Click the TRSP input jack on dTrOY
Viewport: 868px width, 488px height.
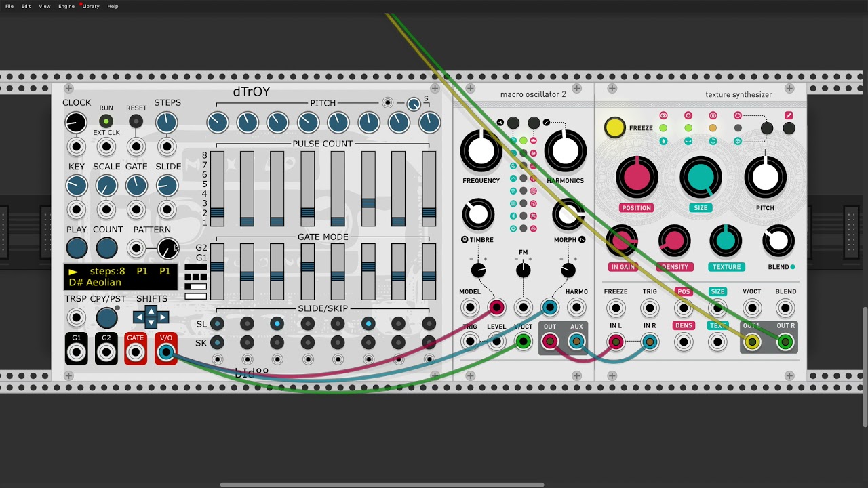(x=76, y=317)
